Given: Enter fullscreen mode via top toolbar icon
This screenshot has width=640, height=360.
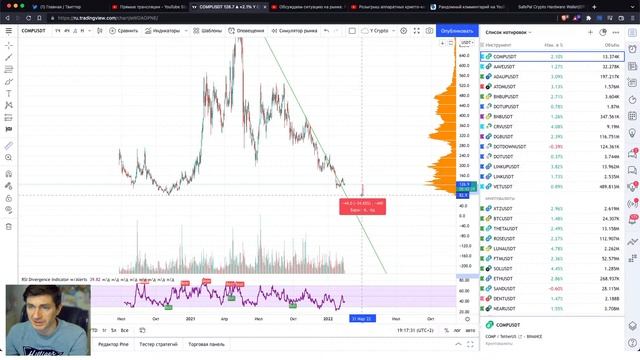Looking at the screenshot, I should (416, 31).
